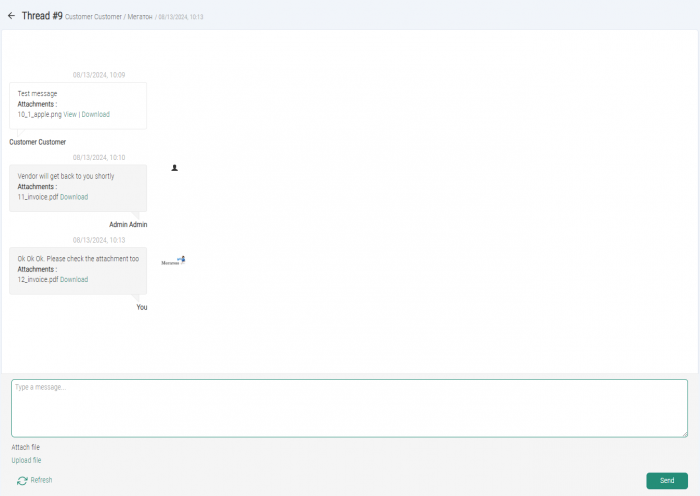Click the Admin user avatar icon
This screenshot has width=700, height=496.
pos(175,168)
